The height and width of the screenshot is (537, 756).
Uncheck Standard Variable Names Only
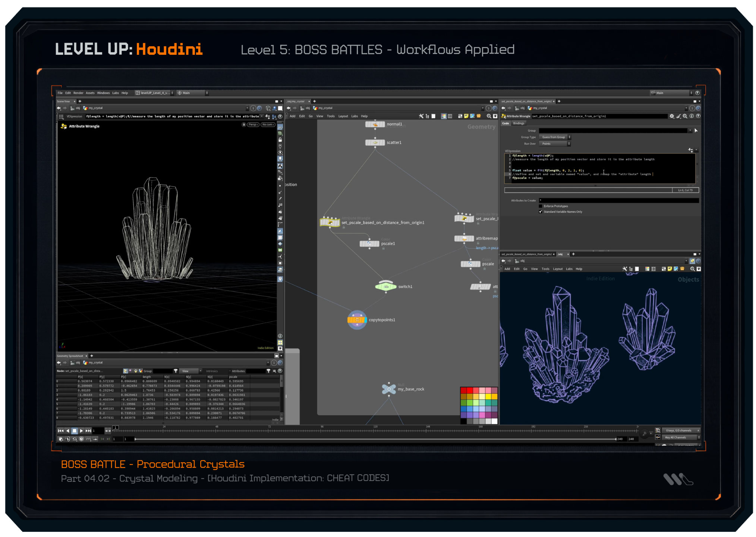pos(541,212)
